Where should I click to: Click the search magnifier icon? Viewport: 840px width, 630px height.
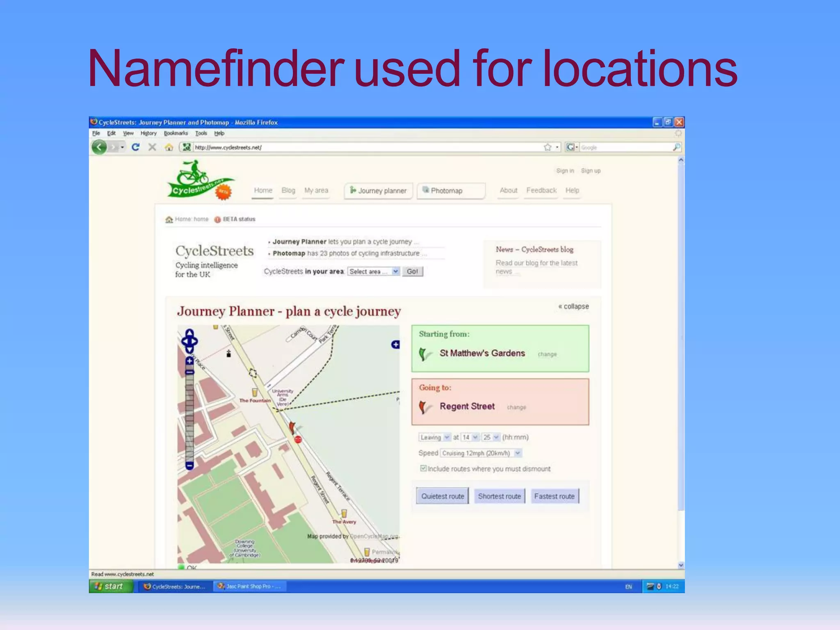click(x=677, y=147)
